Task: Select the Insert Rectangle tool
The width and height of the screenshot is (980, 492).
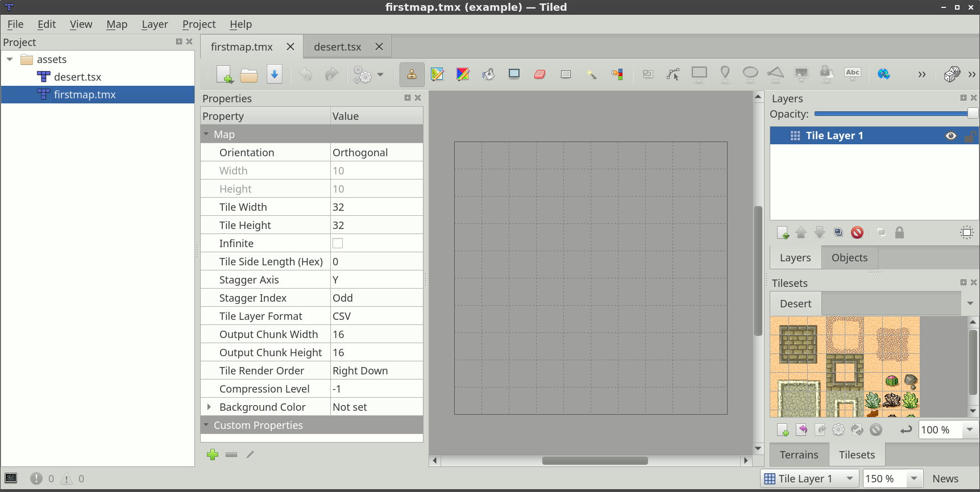Action: pyautogui.click(x=699, y=74)
